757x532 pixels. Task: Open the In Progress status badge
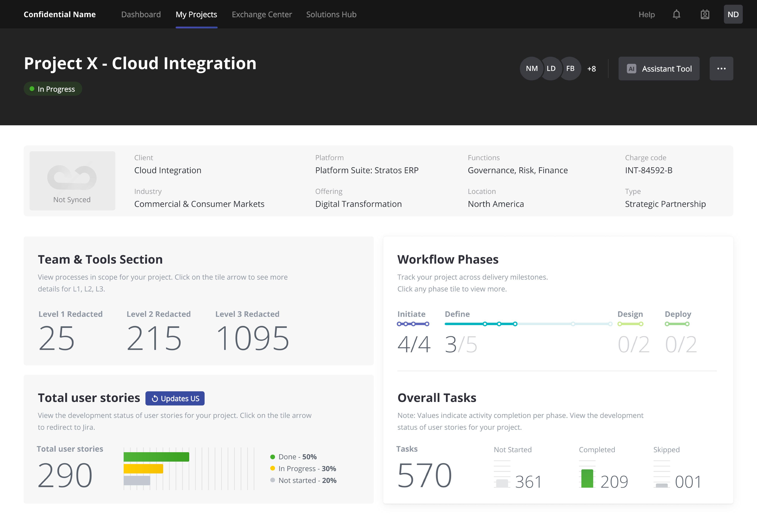click(x=53, y=89)
